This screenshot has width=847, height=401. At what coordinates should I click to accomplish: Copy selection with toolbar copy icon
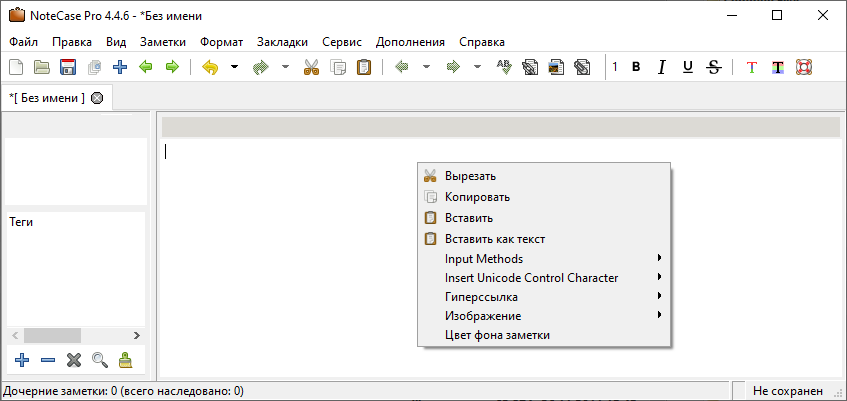click(x=338, y=68)
